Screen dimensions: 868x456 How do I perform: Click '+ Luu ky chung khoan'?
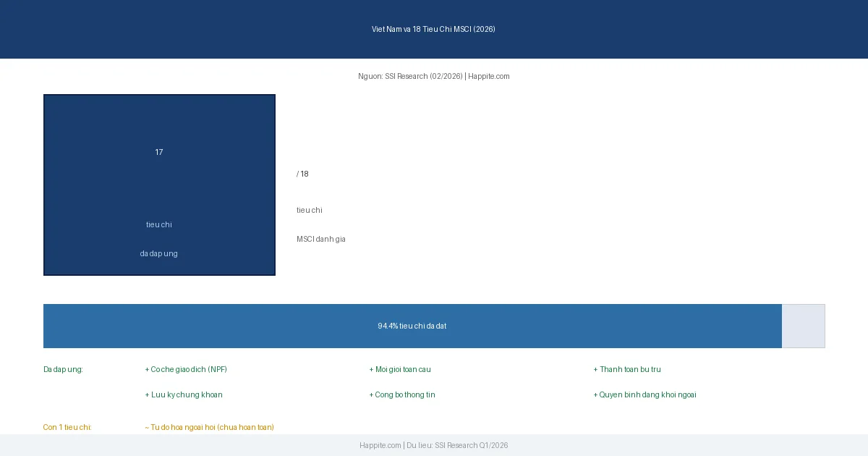pyautogui.click(x=184, y=394)
